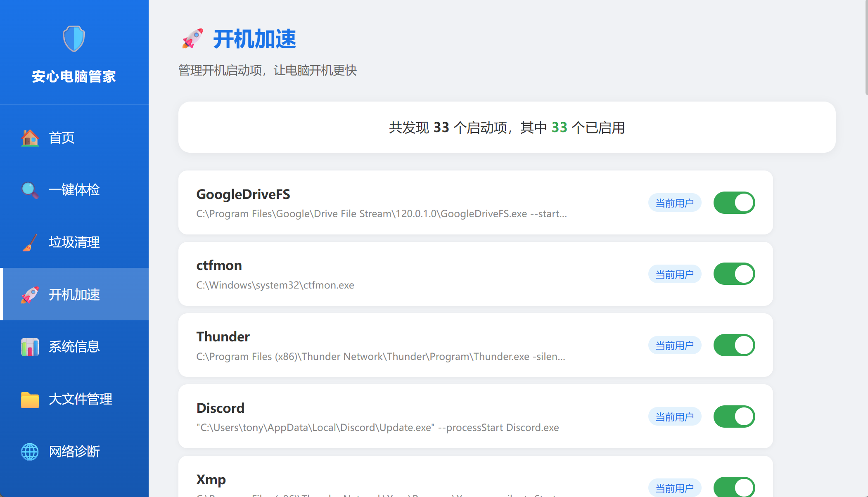This screenshot has width=868, height=497.
Task: Disable Thunder startup toggle
Action: click(x=734, y=345)
